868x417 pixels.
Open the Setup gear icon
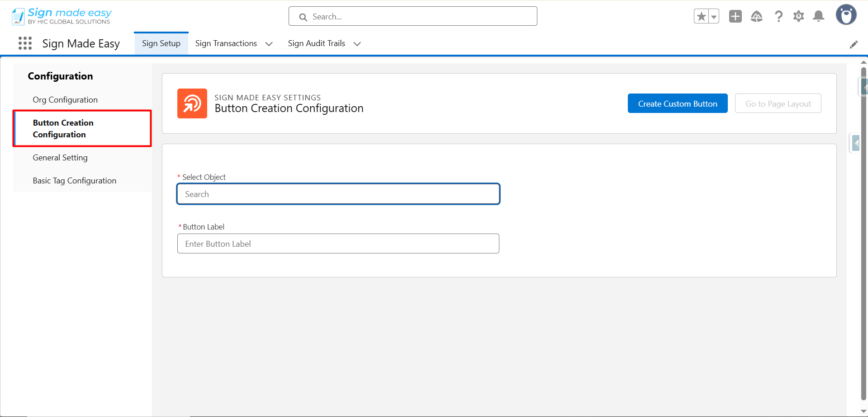coord(798,17)
